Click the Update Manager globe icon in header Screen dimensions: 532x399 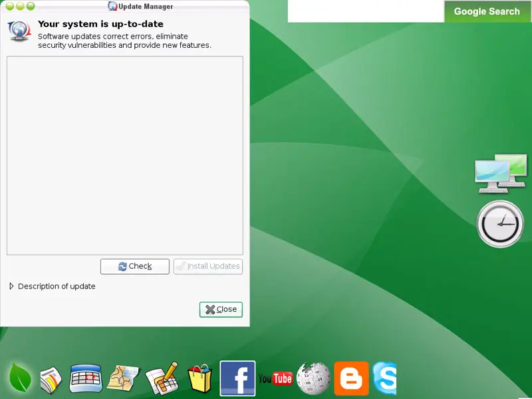(x=19, y=31)
